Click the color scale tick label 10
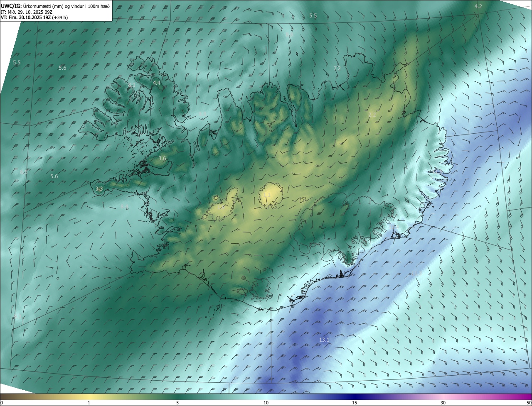Viewport: 532px width, 406px height. (x=266, y=403)
